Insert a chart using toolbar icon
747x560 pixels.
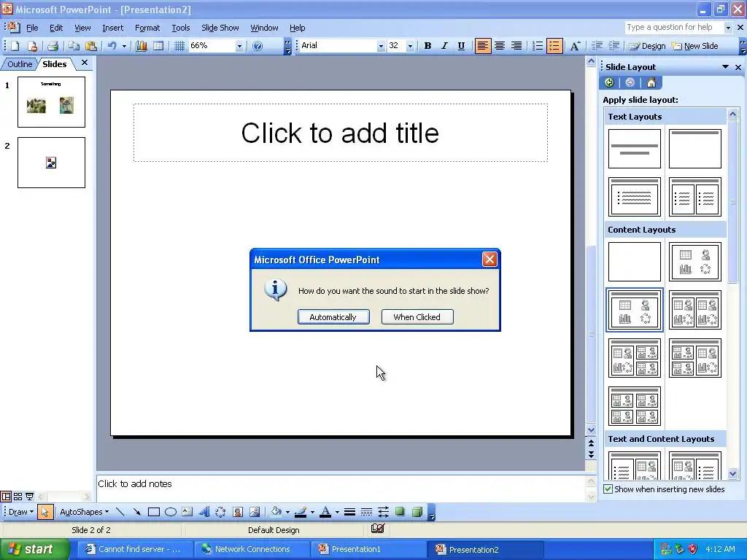[142, 46]
